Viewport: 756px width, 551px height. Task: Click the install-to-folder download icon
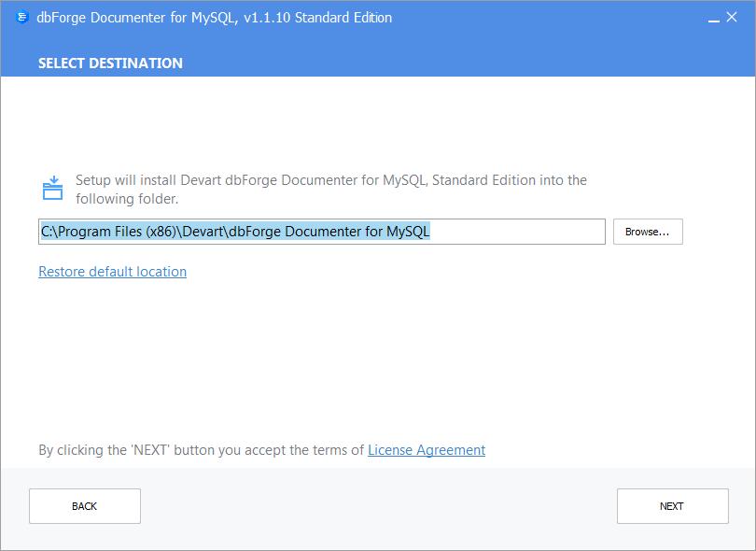pos(52,188)
